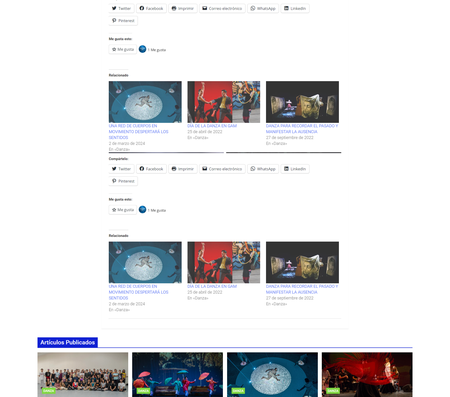Screen dimensions: 450x397
Task: Open group photo article under Artículos Publicados
Action: pyautogui.click(x=83, y=375)
